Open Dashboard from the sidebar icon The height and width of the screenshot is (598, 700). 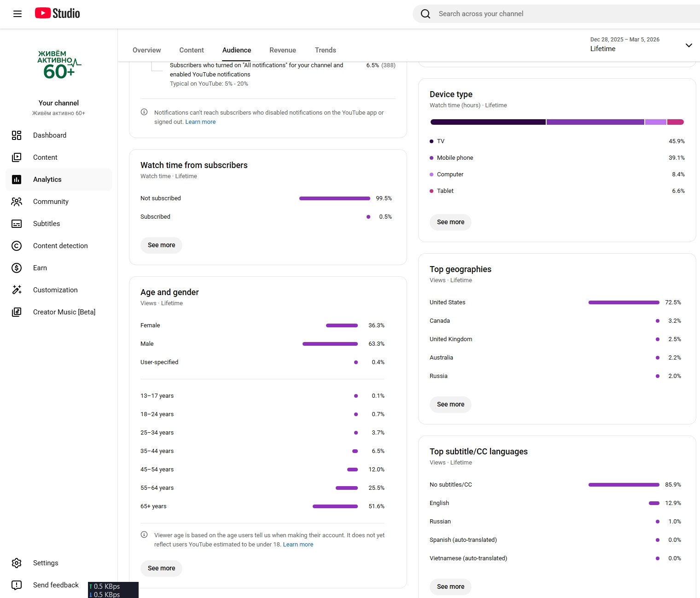17,135
